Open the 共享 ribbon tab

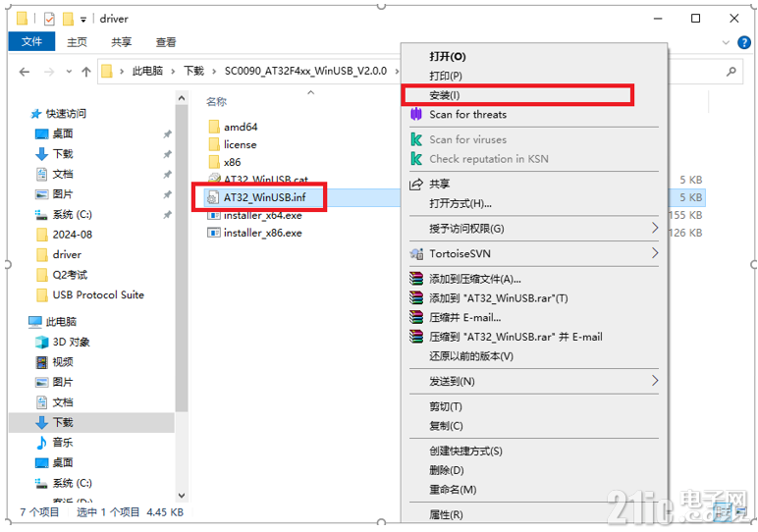[x=121, y=42]
